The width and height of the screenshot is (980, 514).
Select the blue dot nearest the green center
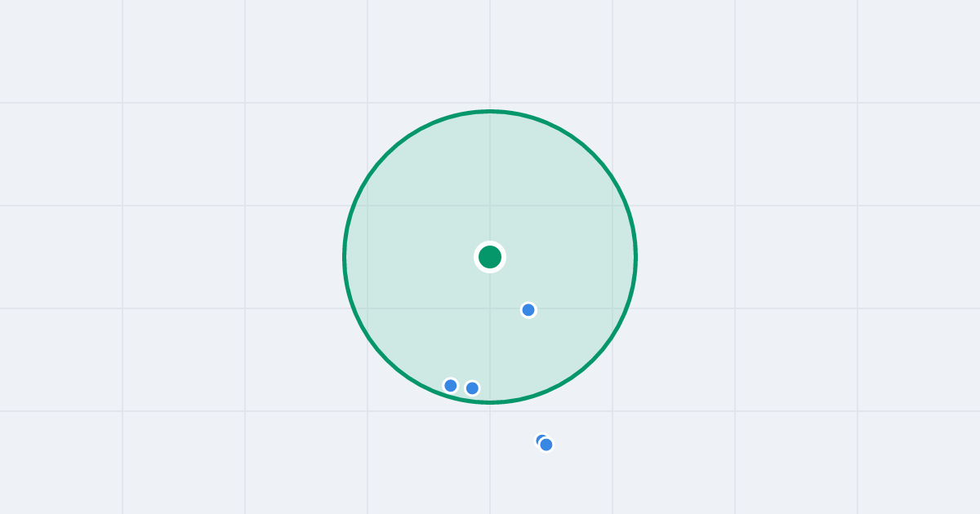pos(528,310)
